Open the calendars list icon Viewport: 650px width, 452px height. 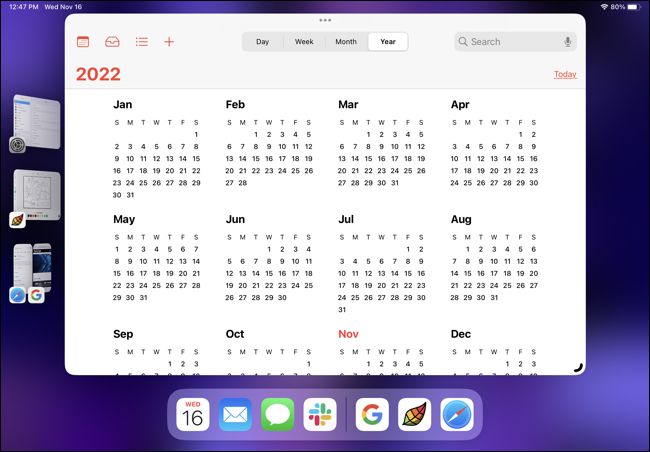tap(83, 41)
